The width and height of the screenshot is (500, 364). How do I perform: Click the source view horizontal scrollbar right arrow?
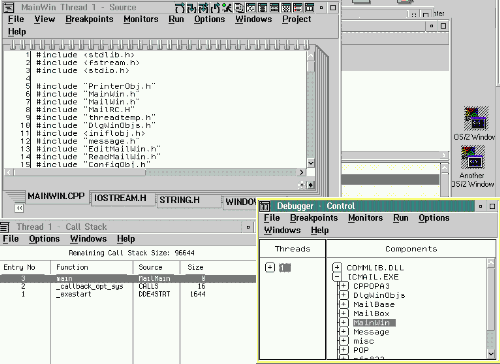(x=301, y=172)
